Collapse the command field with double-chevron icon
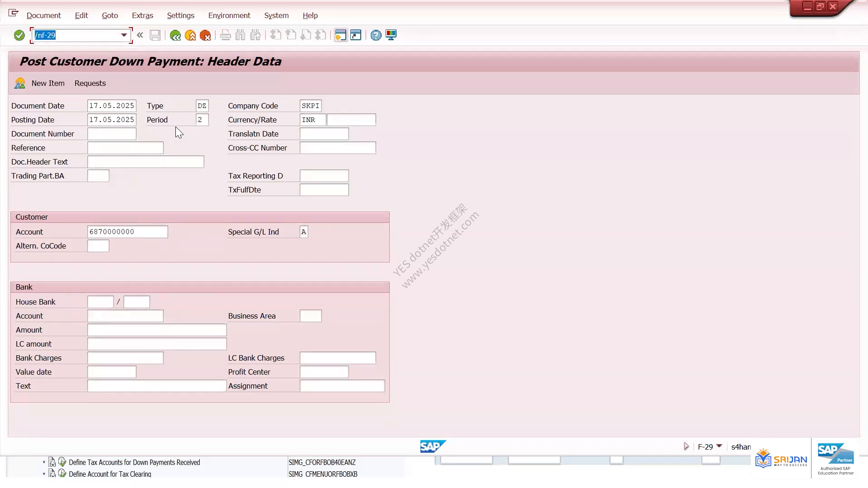Screen dimensions: 868x488 click(x=140, y=35)
